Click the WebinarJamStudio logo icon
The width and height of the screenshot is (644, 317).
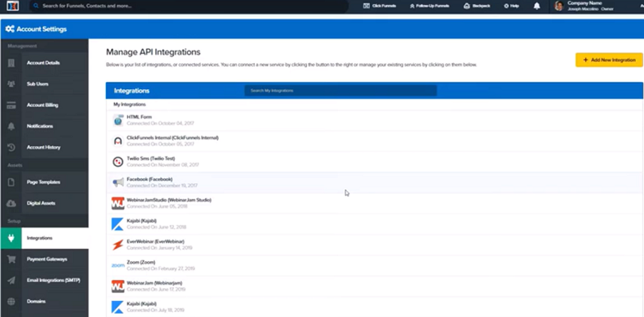pyautogui.click(x=118, y=203)
